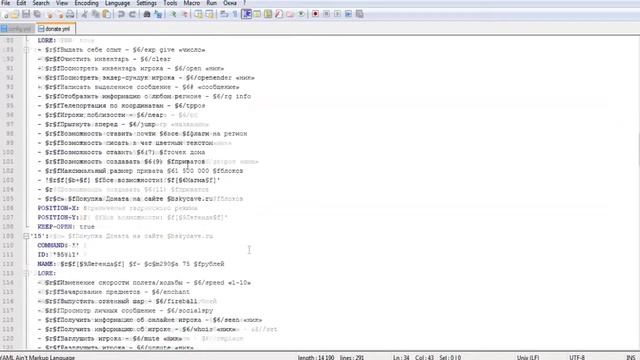Collapse the LORE fold marker at line 113
640x360 pixels.
(x=26, y=273)
